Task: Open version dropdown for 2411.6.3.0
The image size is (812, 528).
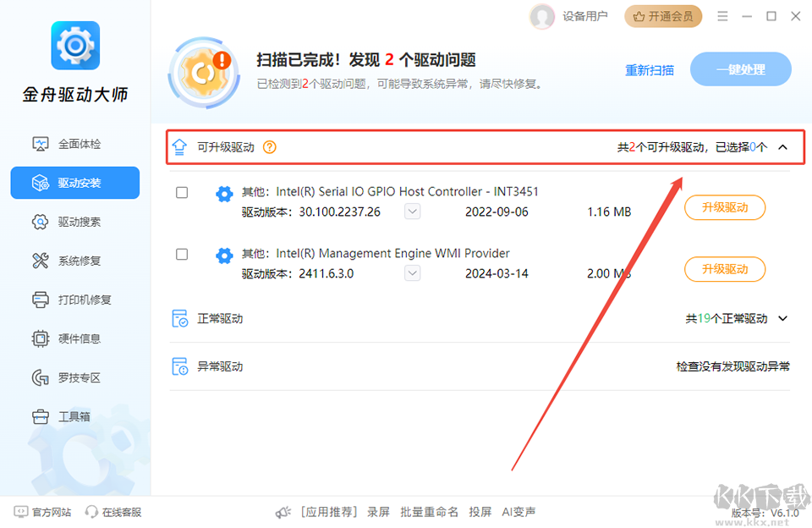Action: [x=412, y=273]
